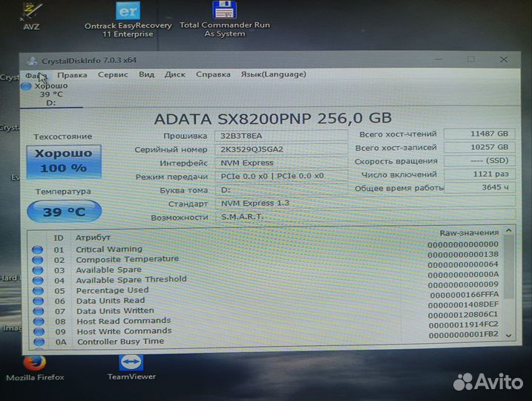Select the Data Units Written attribute row
Screen dimensions: 532x401
pos(266,308)
